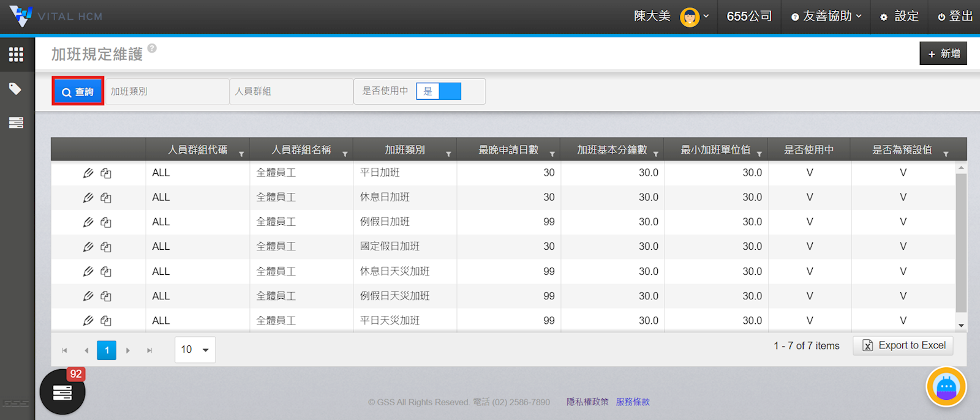Toggle the 是否使用中 switch

(439, 91)
